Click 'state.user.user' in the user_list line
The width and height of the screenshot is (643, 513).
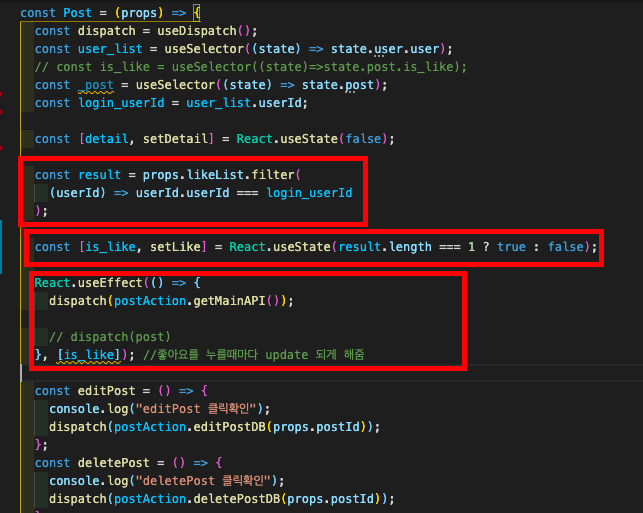coord(385,49)
